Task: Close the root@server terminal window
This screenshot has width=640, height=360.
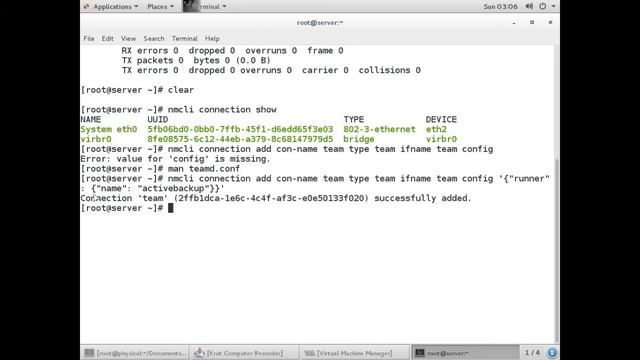Action: point(550,22)
